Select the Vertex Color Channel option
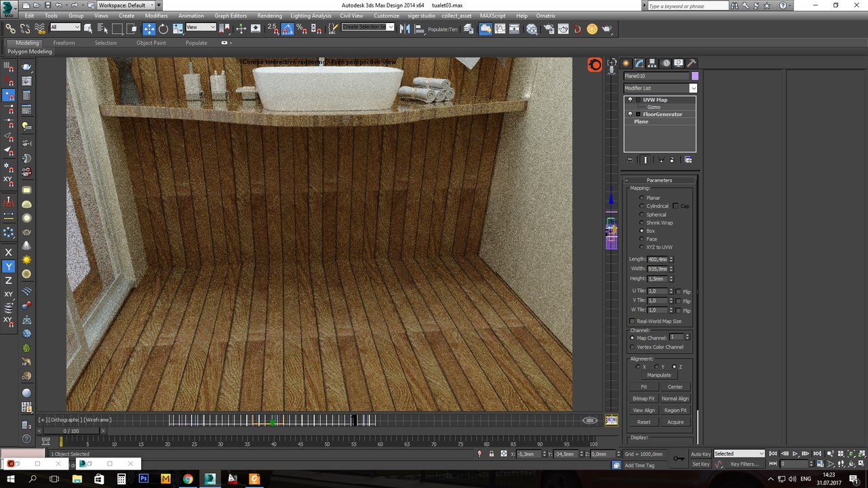The height and width of the screenshot is (488, 868). click(633, 347)
